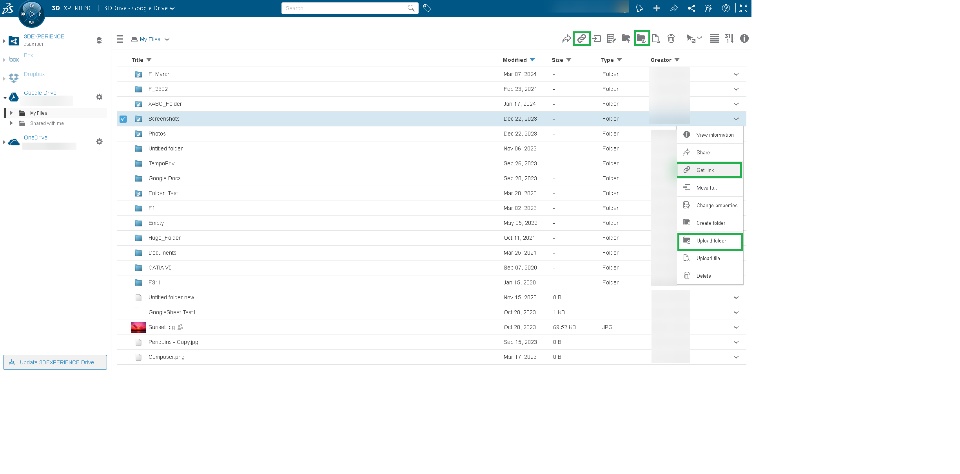Open the Huge_Folder row
This screenshot has width=960, height=474.
point(431,238)
